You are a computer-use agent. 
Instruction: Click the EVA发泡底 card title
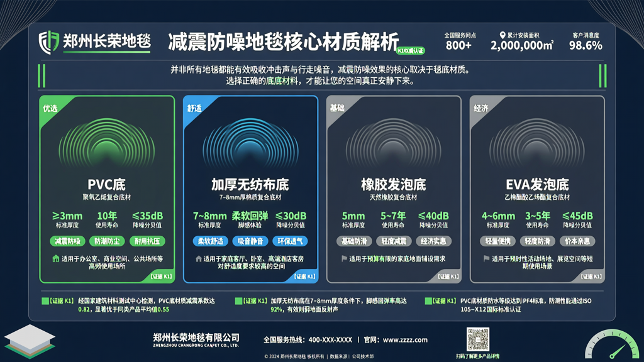pyautogui.click(x=537, y=184)
